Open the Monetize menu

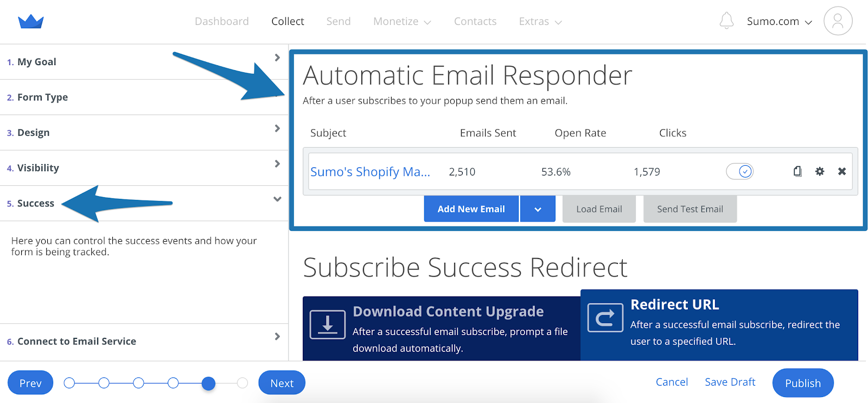pos(402,21)
